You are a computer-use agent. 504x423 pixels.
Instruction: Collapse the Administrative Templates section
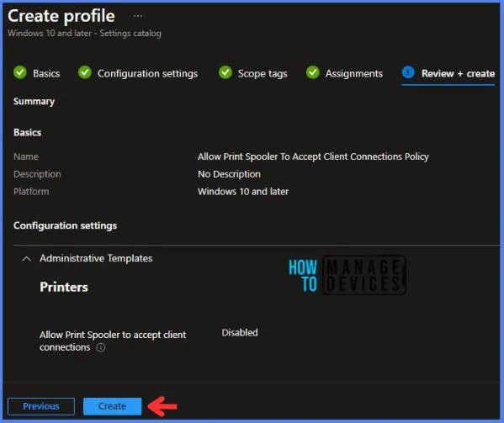(x=27, y=258)
